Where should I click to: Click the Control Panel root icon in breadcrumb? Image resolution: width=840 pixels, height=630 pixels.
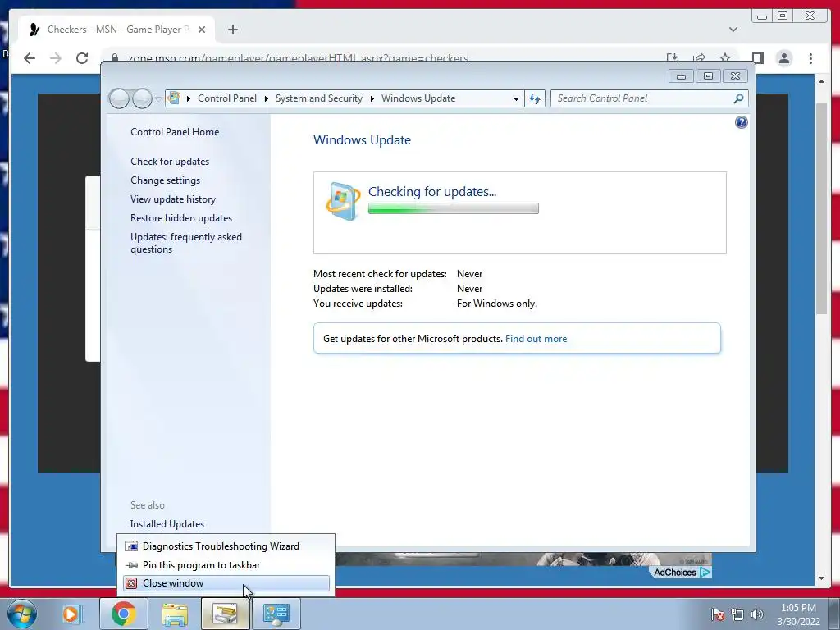174,98
